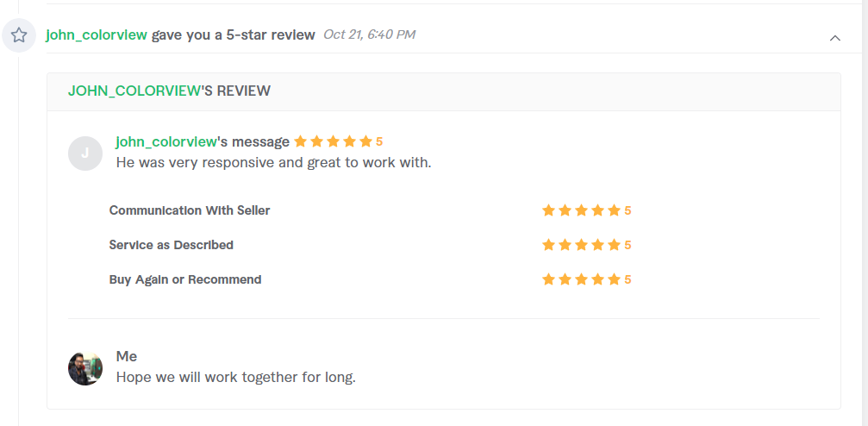Click the review text about being very responsive
Screen dimensions: 868x426
coord(273,163)
